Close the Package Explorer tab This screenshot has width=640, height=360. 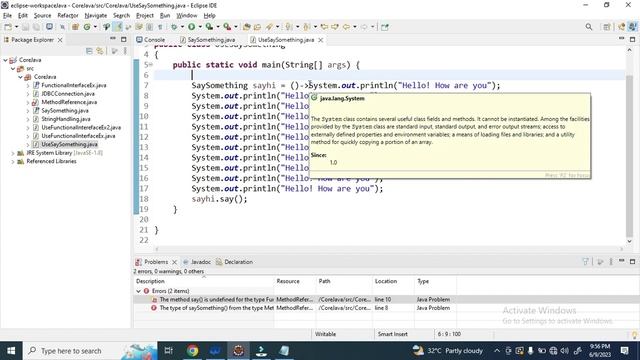click(x=60, y=40)
